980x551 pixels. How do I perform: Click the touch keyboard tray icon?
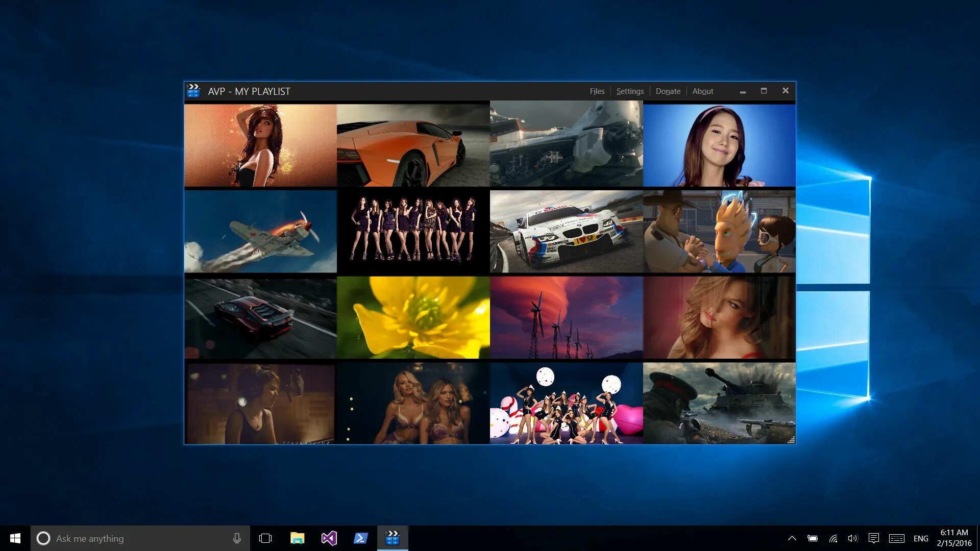896,538
